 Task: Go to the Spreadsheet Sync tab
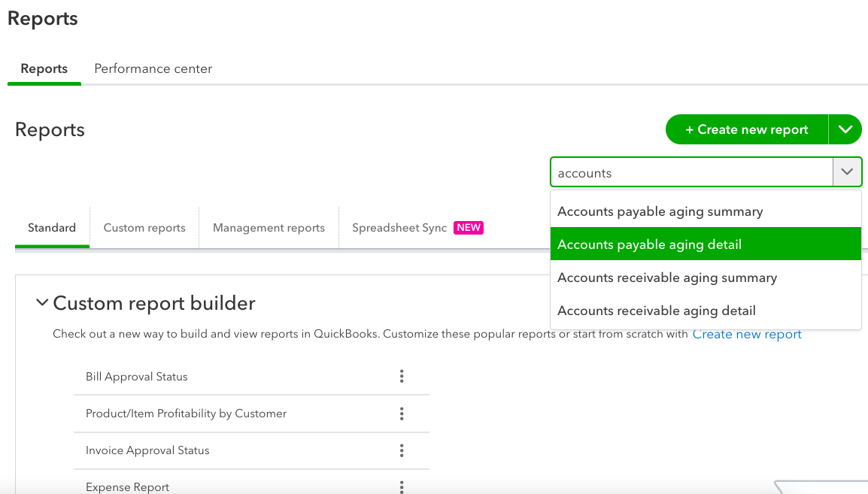[399, 228]
